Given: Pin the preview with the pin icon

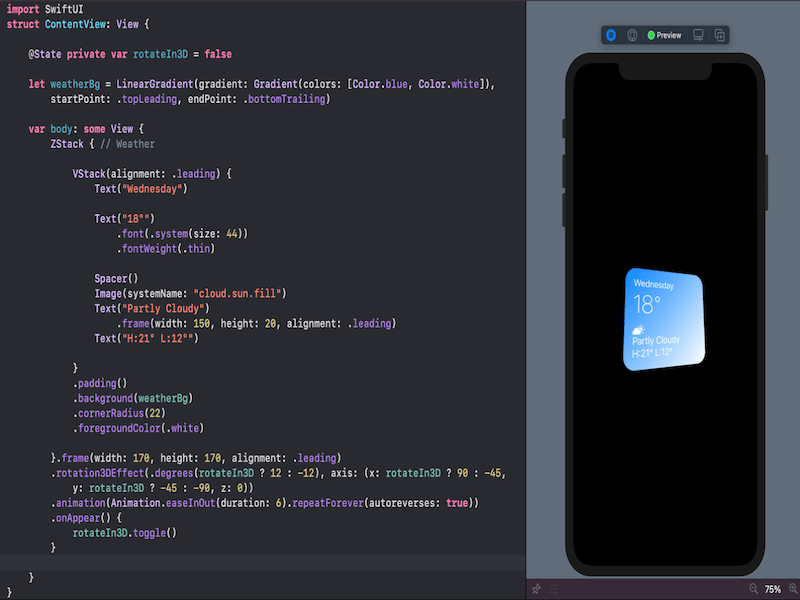Looking at the screenshot, I should (537, 589).
